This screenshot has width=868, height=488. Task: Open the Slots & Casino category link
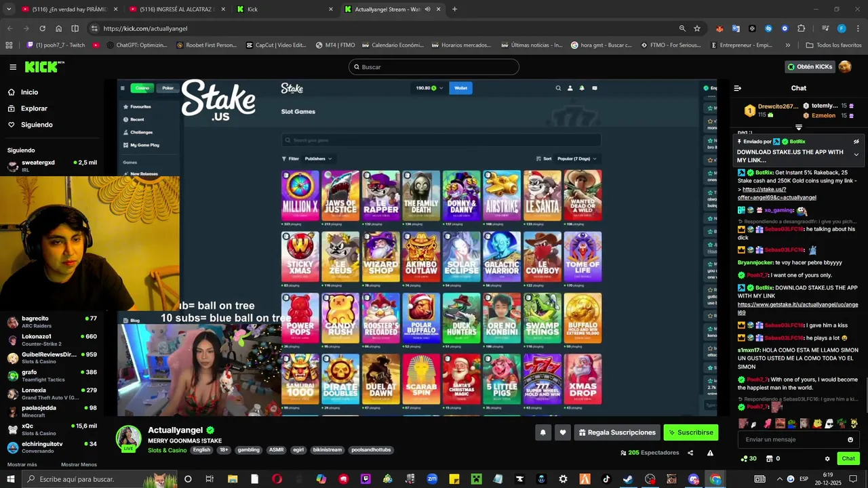(x=167, y=450)
